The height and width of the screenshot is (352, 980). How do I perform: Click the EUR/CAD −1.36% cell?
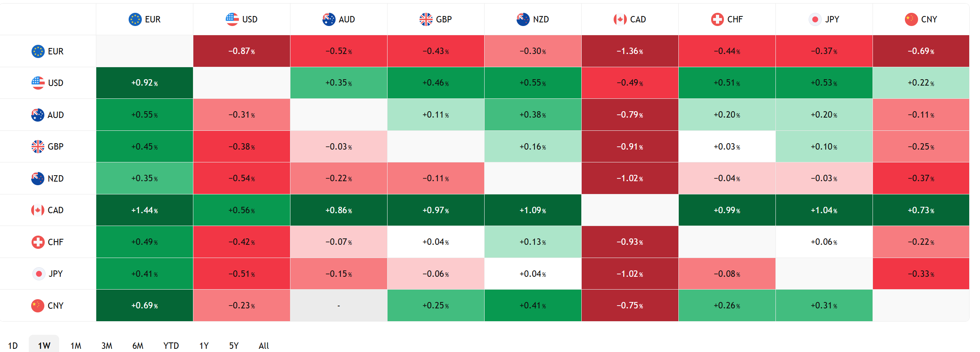[630, 51]
